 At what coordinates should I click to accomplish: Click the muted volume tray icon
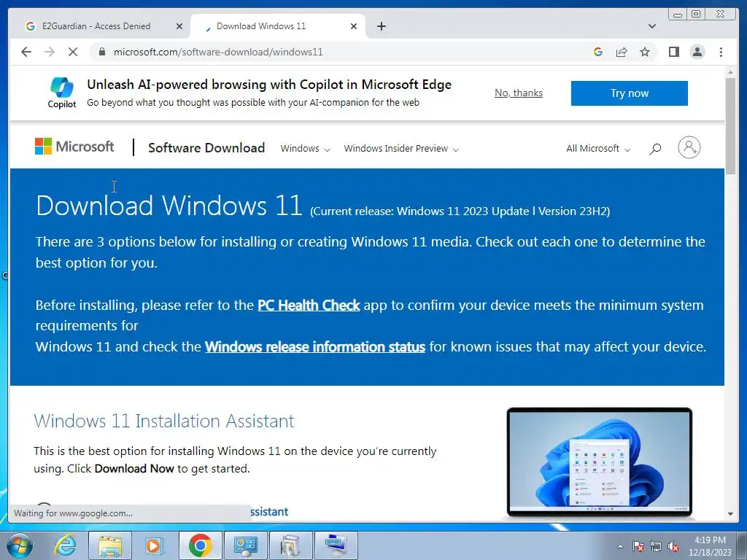[673, 546]
